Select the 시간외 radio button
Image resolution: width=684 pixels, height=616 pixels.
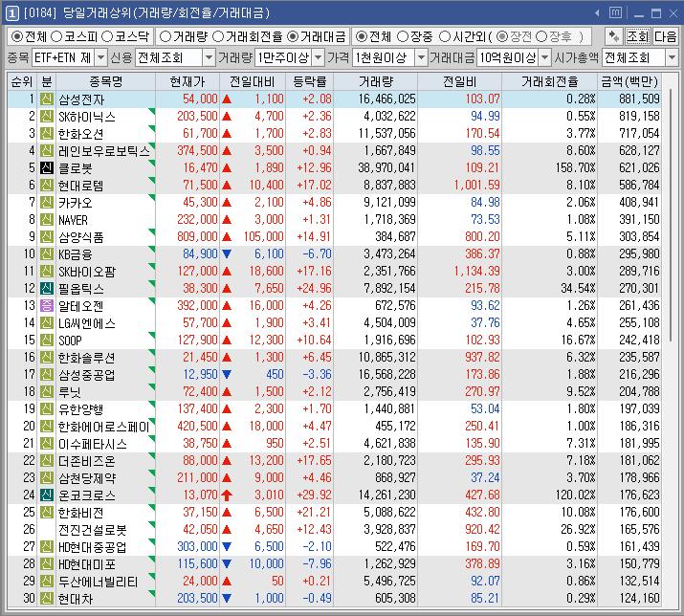445,36
